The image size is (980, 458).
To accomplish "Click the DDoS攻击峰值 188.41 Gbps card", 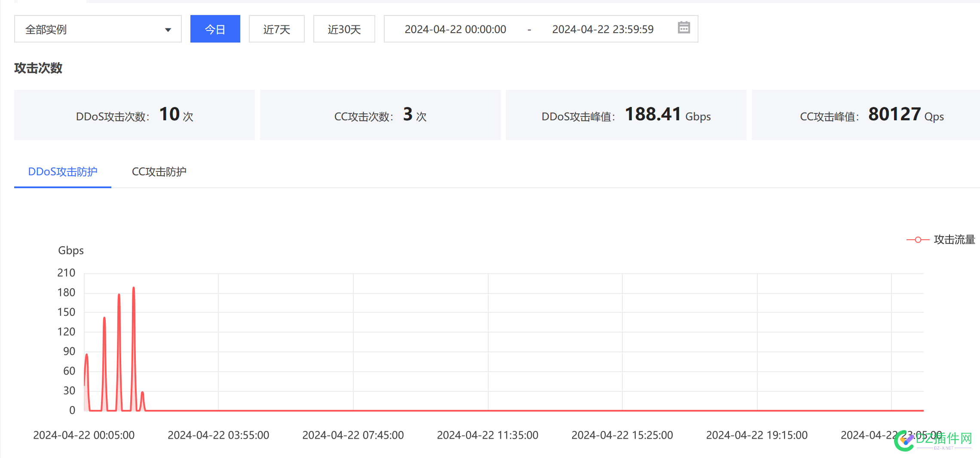I will (x=626, y=115).
